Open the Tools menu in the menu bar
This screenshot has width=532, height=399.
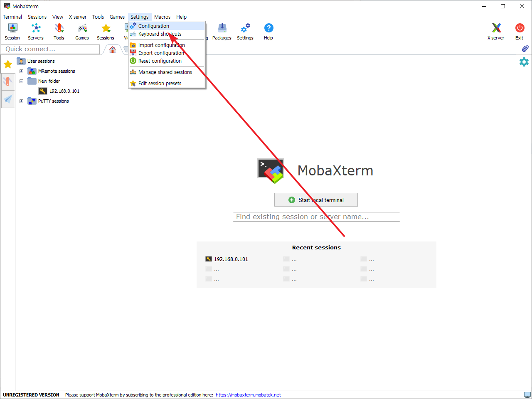[98, 17]
